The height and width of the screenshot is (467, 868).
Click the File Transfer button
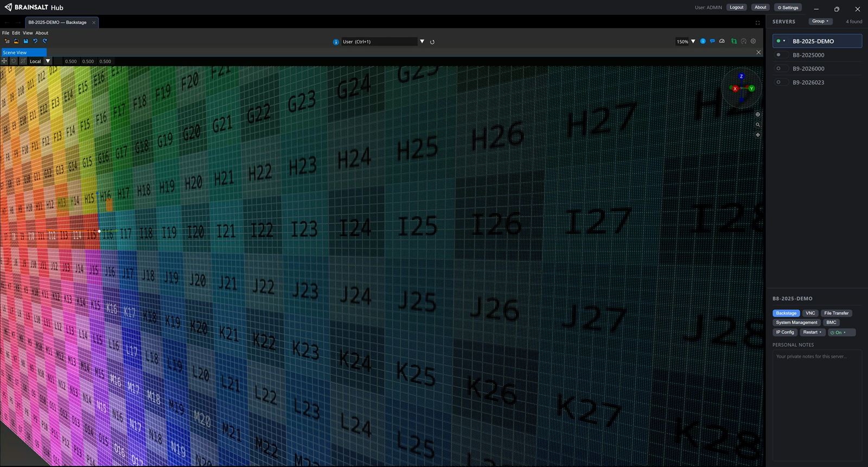(836, 313)
